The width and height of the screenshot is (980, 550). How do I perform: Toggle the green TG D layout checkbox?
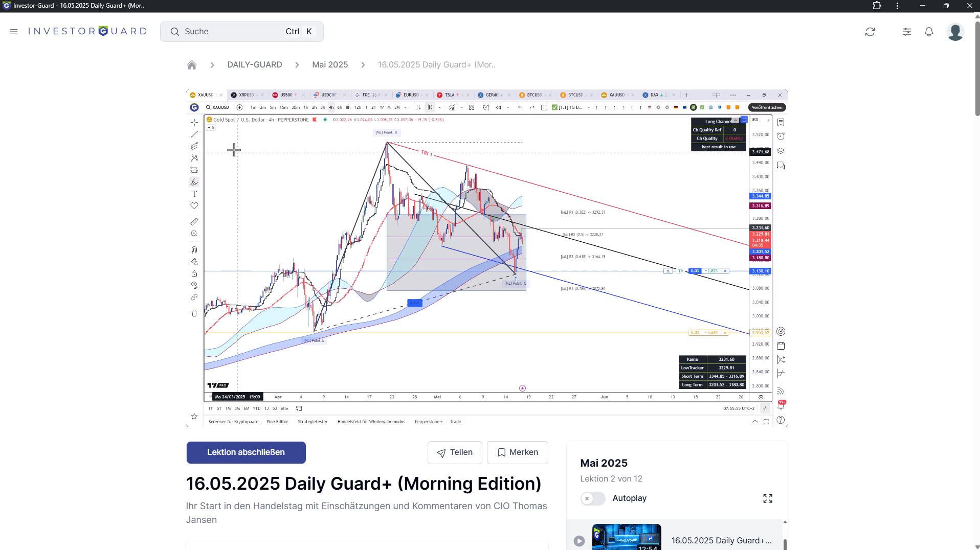click(554, 107)
